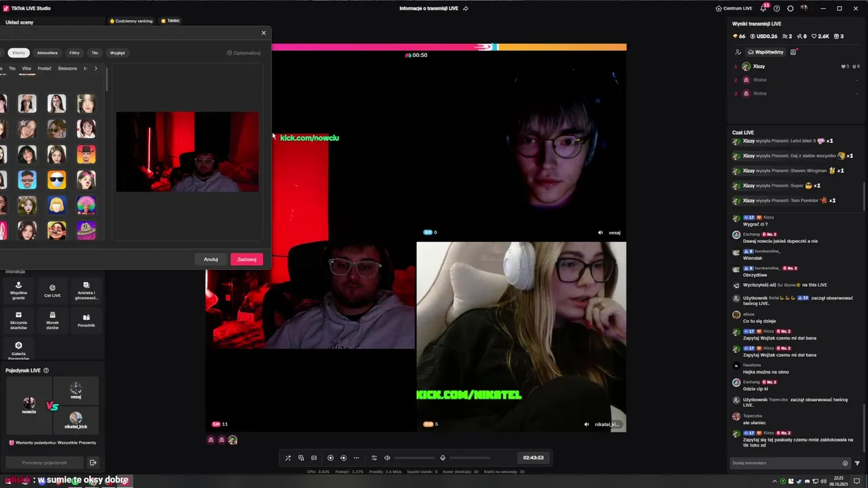
Task: Open the emoji picker in comment box
Action: click(845, 464)
